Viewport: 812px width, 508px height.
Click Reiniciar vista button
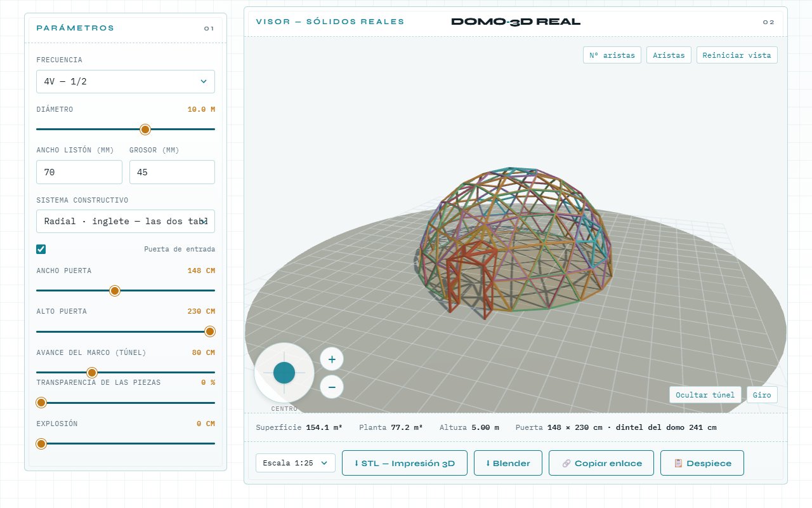coord(737,55)
